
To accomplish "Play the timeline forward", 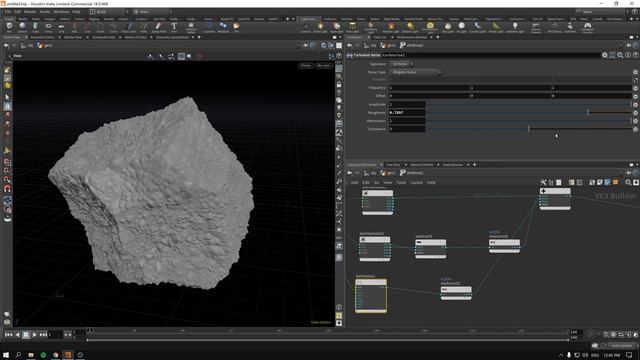I will coord(34,335).
